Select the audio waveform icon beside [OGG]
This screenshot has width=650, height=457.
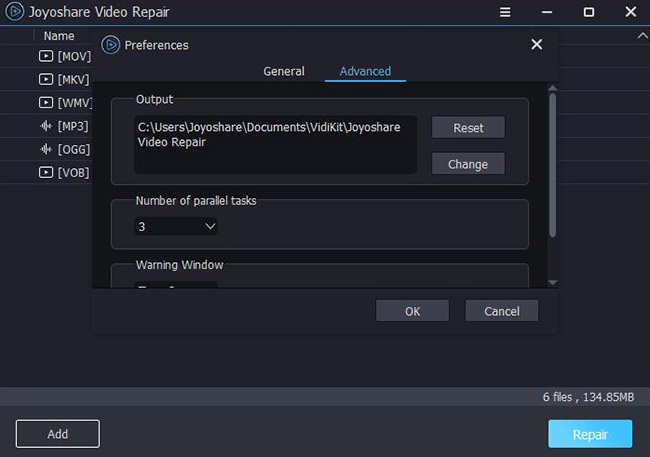tap(46, 149)
